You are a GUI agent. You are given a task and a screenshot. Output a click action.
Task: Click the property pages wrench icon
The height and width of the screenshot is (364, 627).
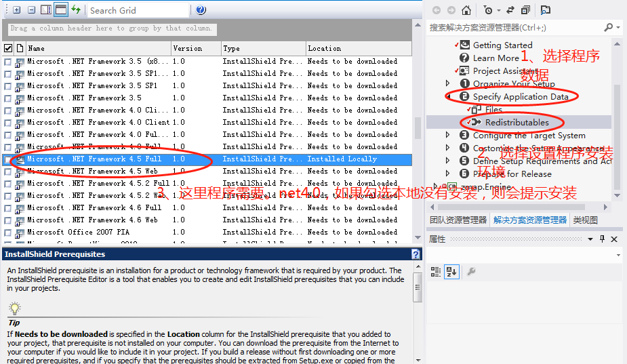click(472, 272)
